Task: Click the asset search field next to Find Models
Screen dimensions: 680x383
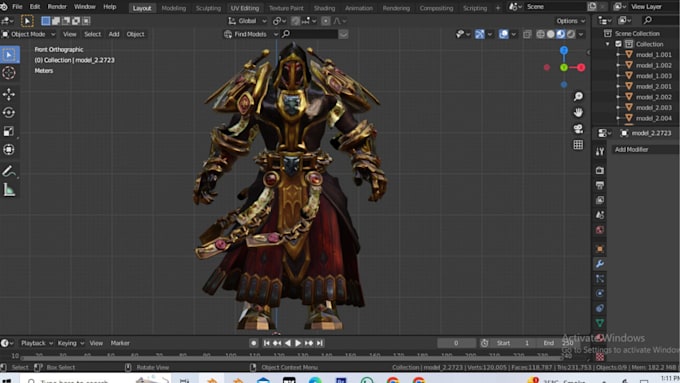Action: tap(310, 34)
